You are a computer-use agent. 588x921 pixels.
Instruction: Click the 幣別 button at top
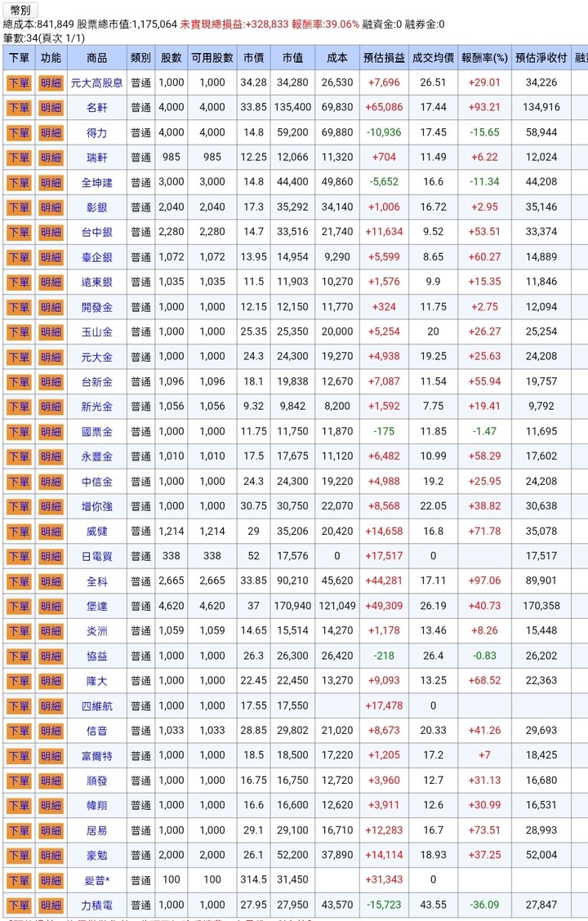point(20,10)
